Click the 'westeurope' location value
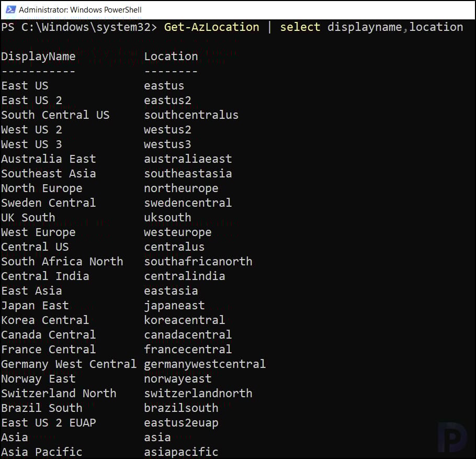476x459 pixels. click(x=178, y=233)
